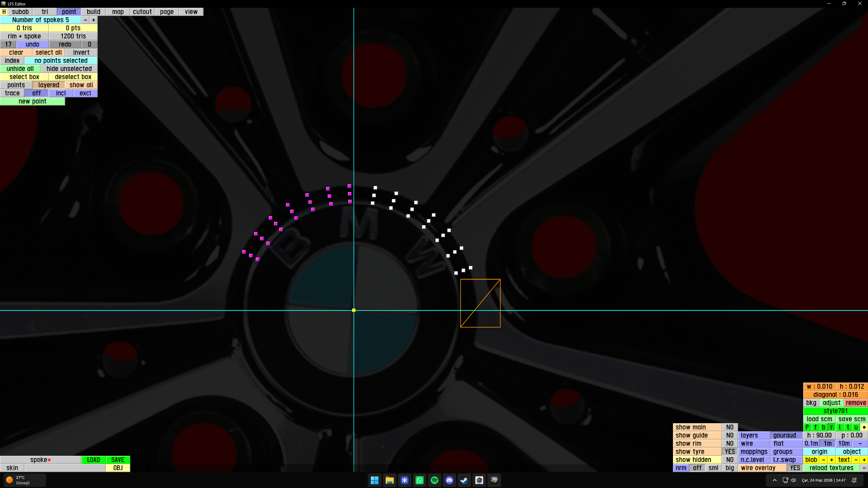
Task: Toggle show rim NO setting
Action: coord(730,444)
